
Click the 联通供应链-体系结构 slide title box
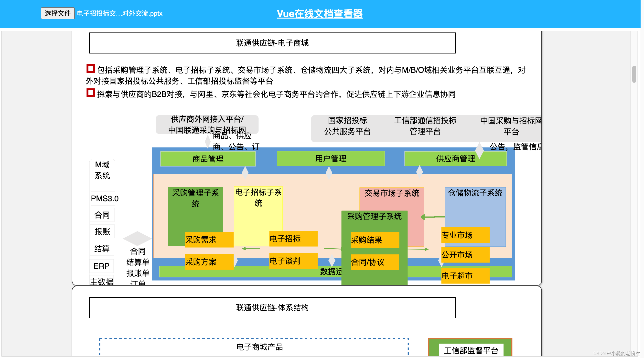[272, 307]
